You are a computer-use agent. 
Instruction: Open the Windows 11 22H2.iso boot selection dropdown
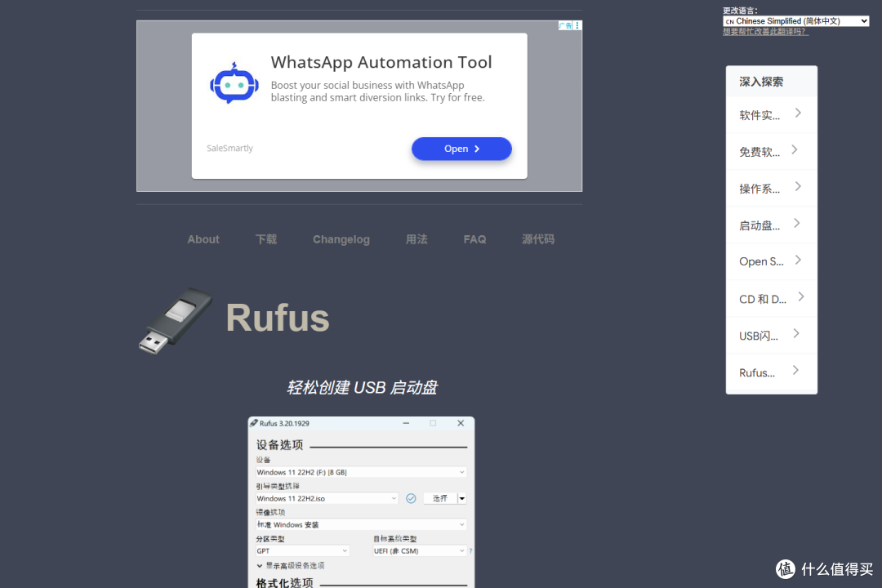327,498
